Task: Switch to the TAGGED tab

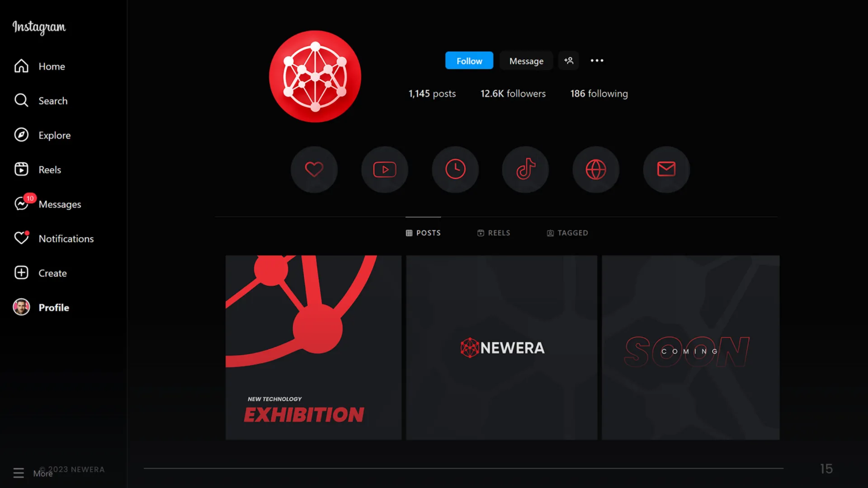Action: 567,233
